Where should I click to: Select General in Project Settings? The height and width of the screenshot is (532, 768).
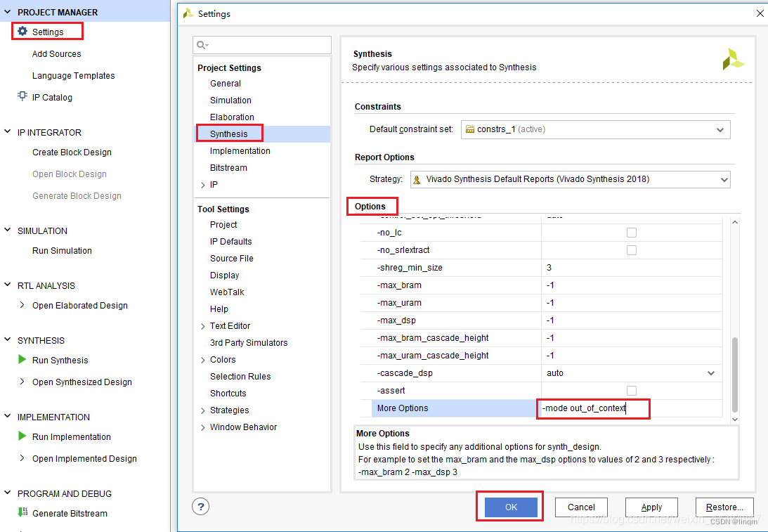226,83
